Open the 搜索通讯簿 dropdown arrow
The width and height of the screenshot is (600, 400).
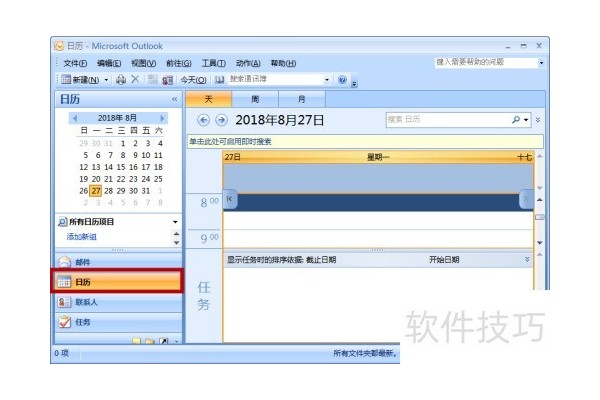[327, 80]
